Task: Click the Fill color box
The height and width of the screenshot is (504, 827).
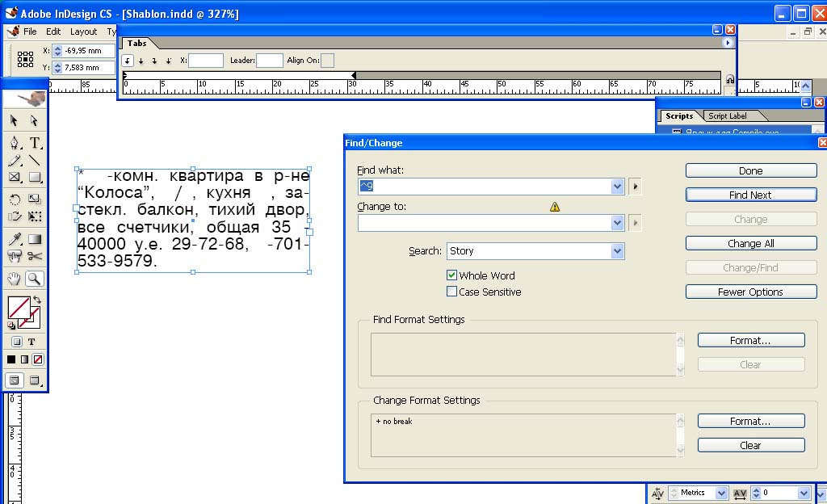Action: (x=19, y=308)
